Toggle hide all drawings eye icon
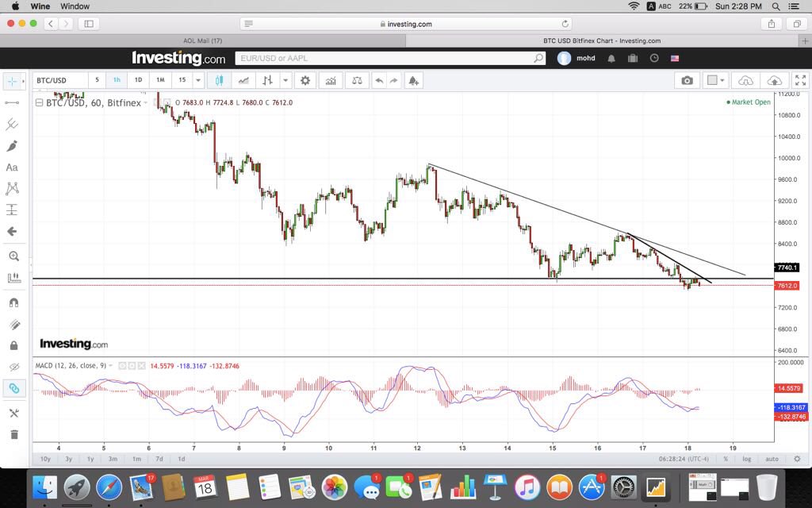Image resolution: width=812 pixels, height=508 pixels. 14,367
